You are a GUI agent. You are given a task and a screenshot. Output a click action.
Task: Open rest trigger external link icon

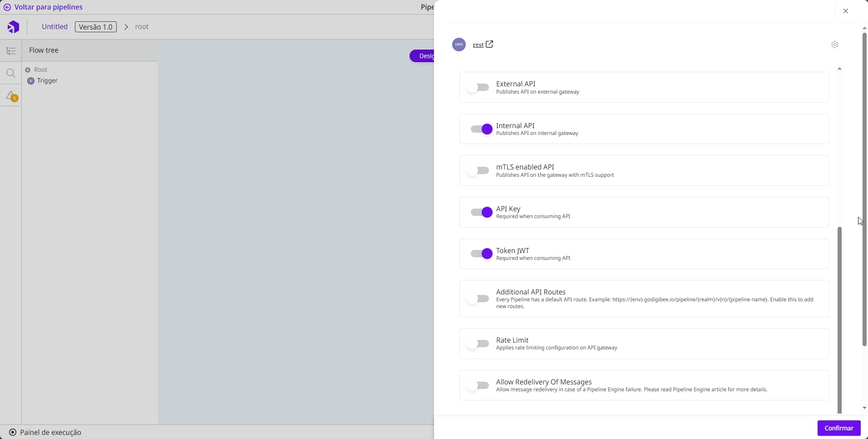tap(489, 45)
